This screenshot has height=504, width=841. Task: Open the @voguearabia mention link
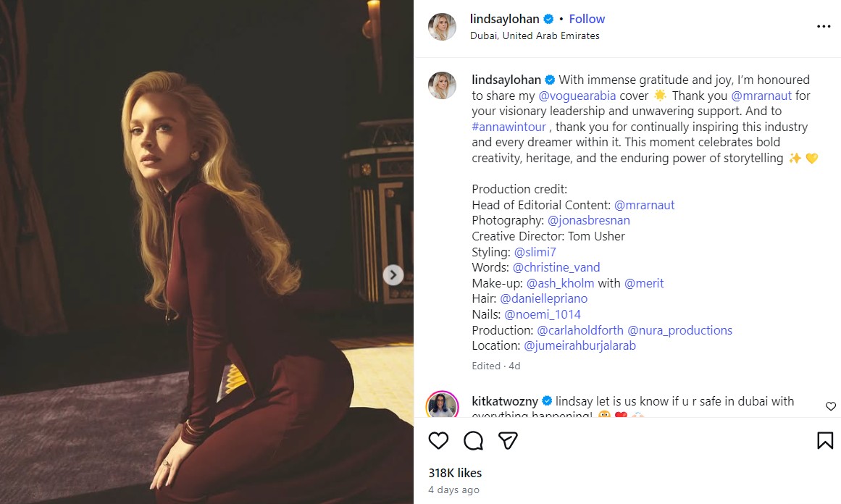(x=577, y=96)
